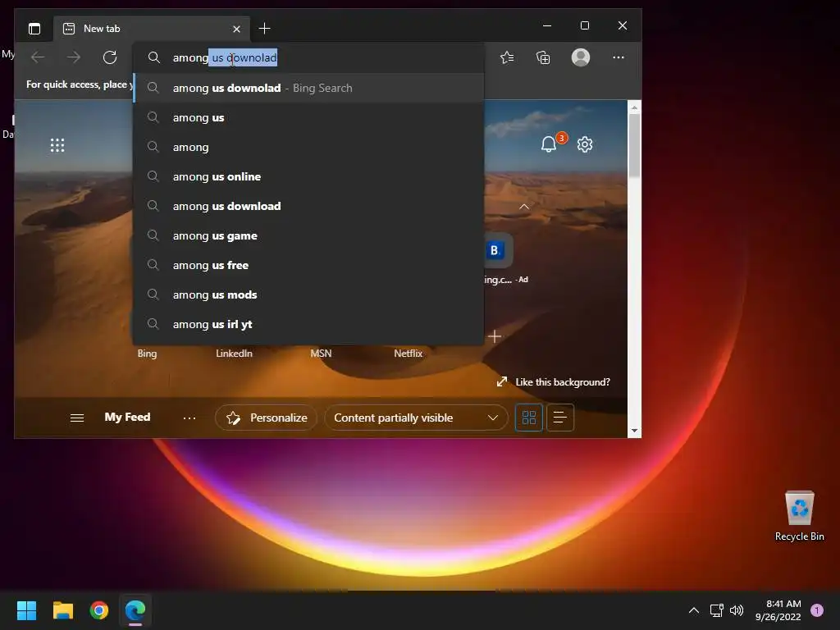Screen dimensions: 840x630
Task: Open the volume tray icon
Action: pos(737,610)
